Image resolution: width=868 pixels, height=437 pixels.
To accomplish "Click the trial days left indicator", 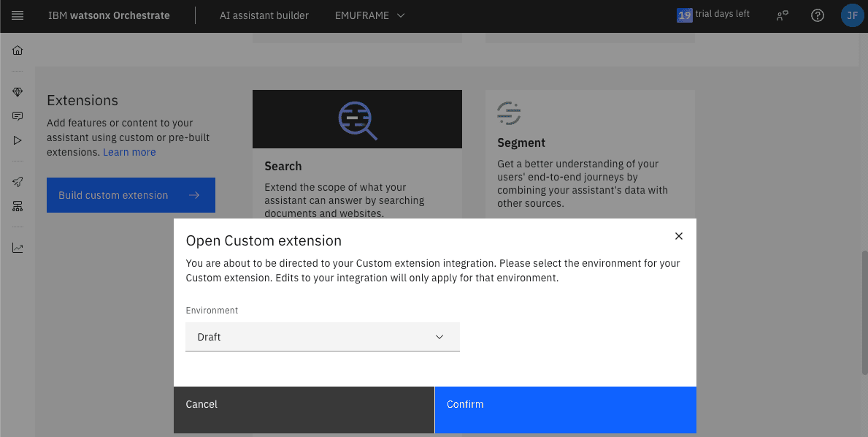I will [713, 15].
